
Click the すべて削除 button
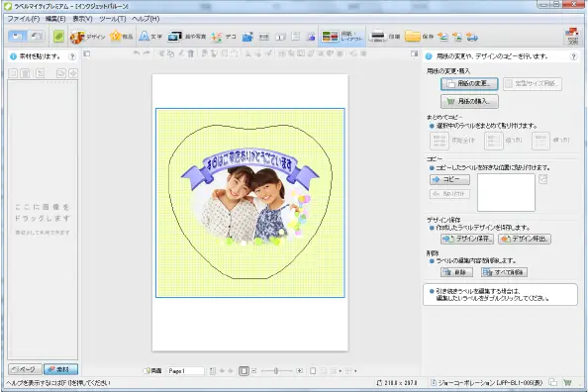point(505,272)
